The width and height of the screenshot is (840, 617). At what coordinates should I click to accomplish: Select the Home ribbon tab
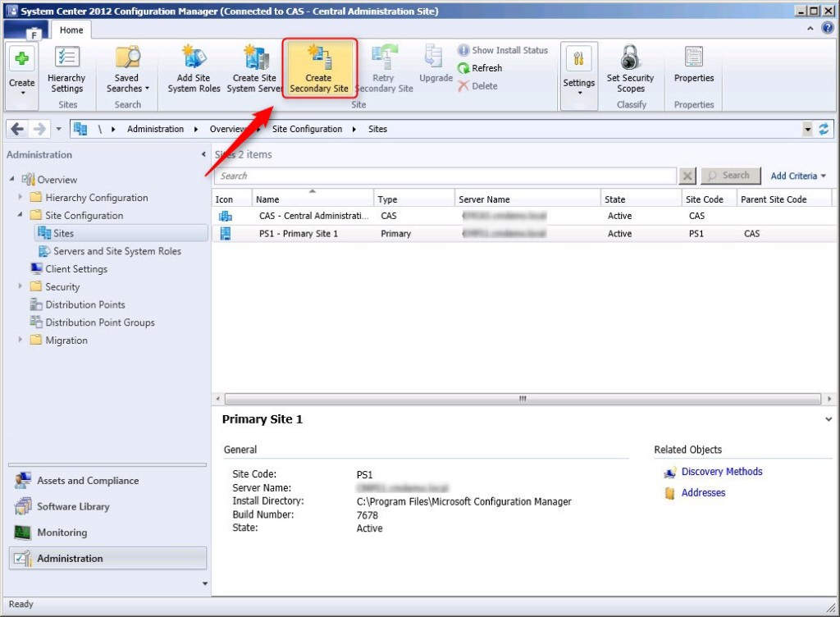(71, 30)
